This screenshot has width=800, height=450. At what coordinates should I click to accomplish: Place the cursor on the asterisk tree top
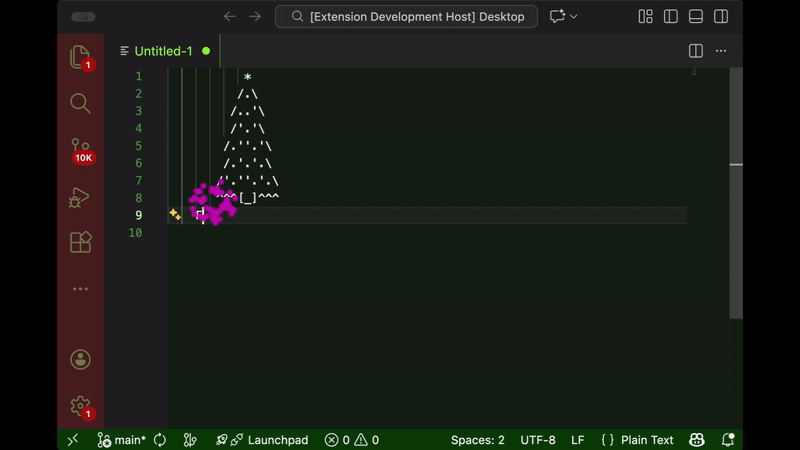(x=247, y=77)
